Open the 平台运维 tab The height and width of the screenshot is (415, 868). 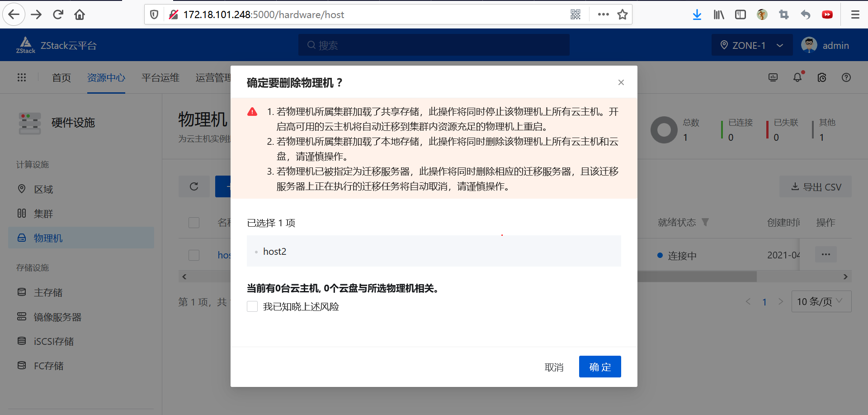point(160,77)
